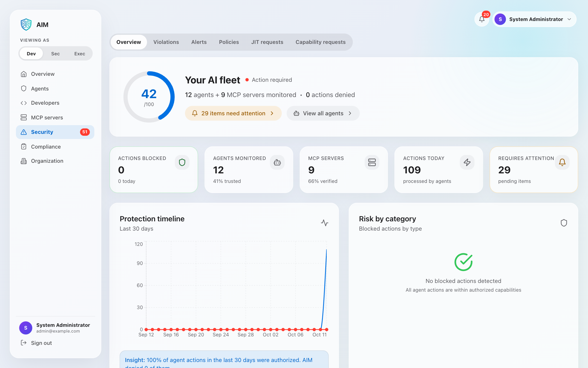The width and height of the screenshot is (588, 368).
Task: Click the bell icon in Requires Attention card
Action: pyautogui.click(x=562, y=162)
